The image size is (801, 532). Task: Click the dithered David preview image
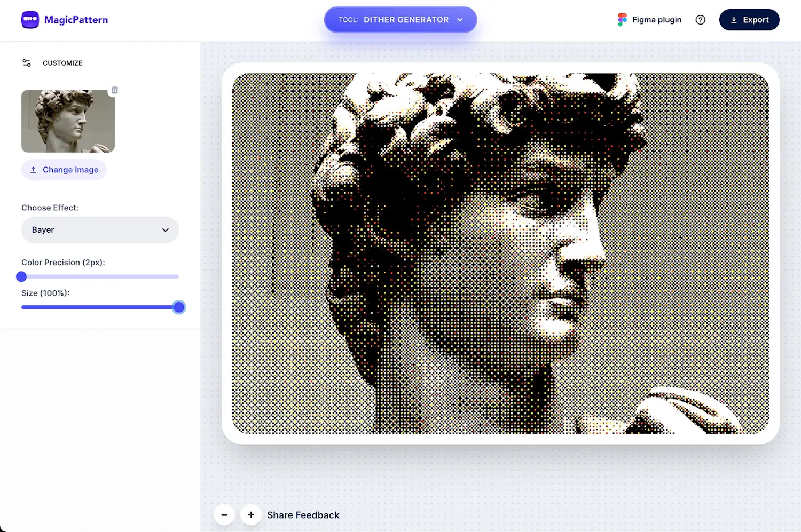tap(500, 253)
